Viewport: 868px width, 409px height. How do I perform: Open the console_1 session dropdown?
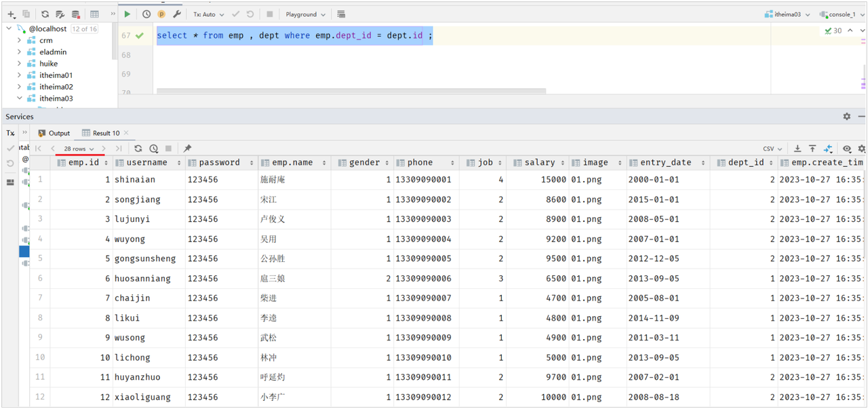(x=841, y=14)
